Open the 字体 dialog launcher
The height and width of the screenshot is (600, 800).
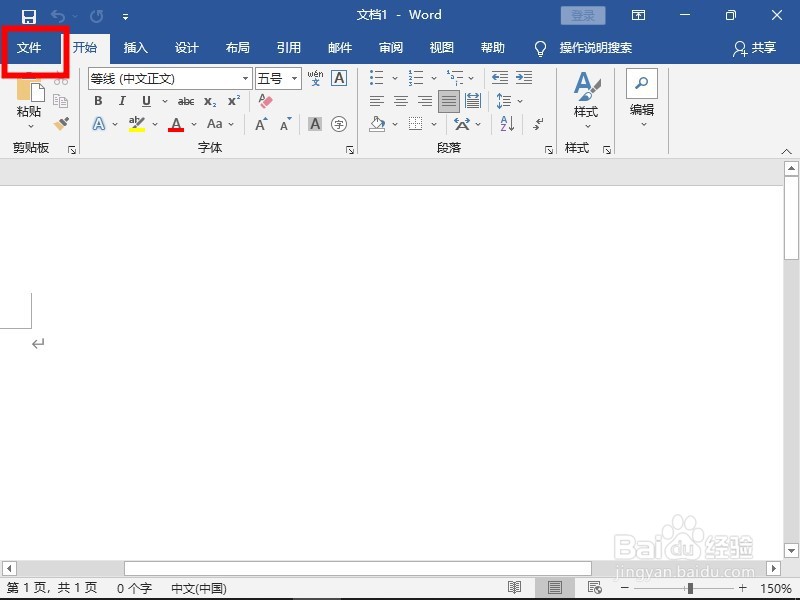350,149
